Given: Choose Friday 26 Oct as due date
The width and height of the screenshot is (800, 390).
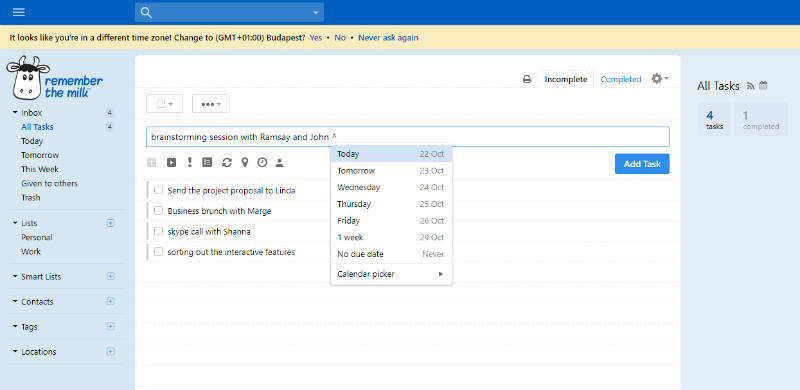Looking at the screenshot, I should [391, 221].
